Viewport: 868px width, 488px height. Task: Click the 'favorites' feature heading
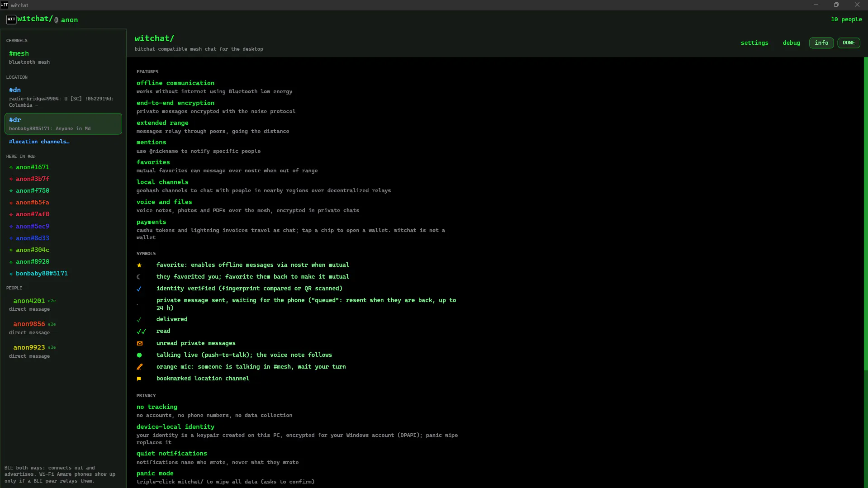pos(153,162)
